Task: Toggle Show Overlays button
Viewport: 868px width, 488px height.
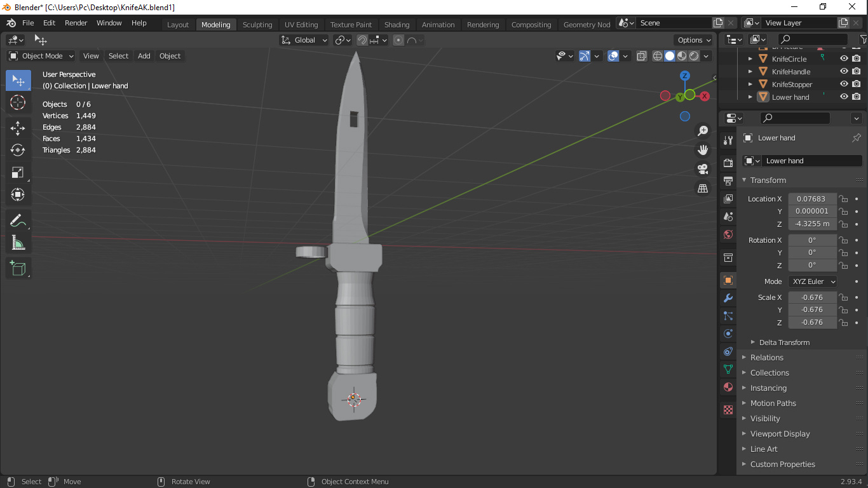Action: 613,56
